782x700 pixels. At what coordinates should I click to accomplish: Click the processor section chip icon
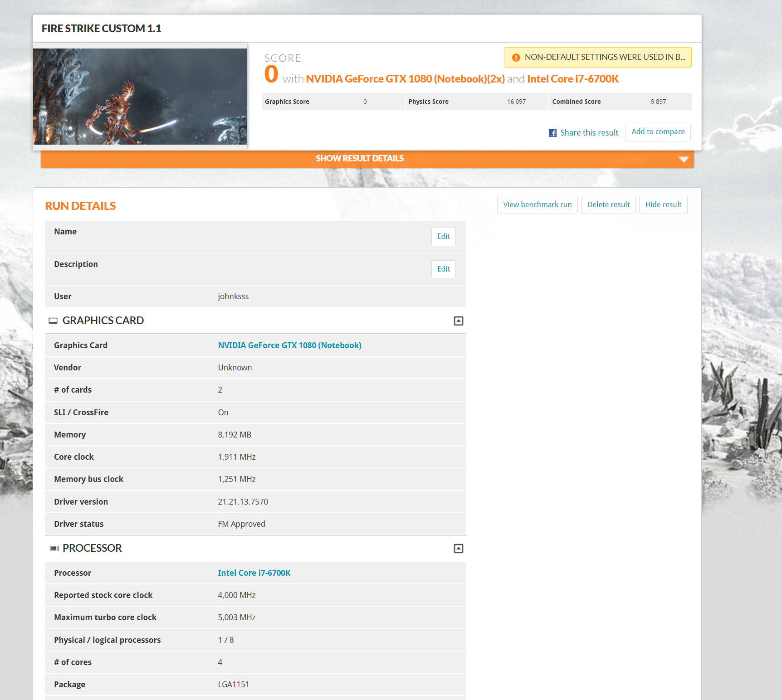coord(54,549)
